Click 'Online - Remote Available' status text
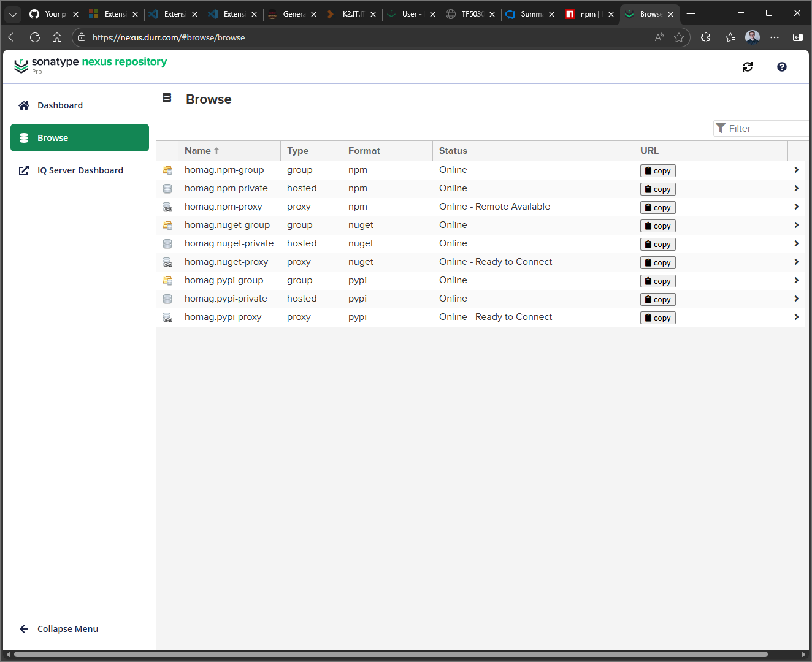This screenshot has height=662, width=812. pyautogui.click(x=495, y=207)
